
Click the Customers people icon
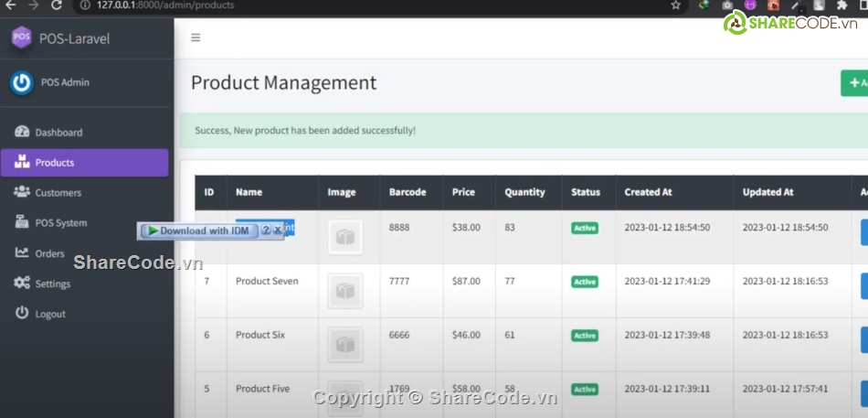(22, 192)
